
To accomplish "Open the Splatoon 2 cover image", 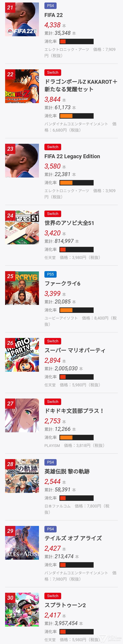I will point(22,609).
